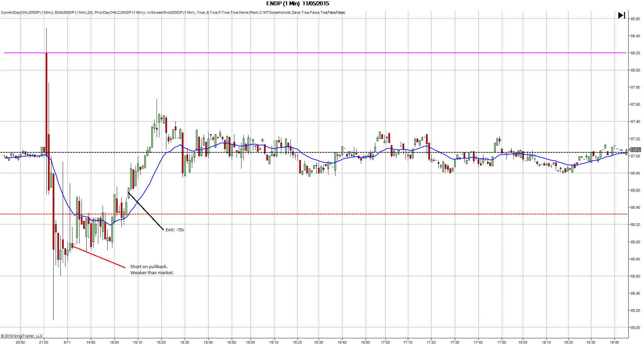Click the 15:30 time axis label
644x347 pixels.
(184, 342)
